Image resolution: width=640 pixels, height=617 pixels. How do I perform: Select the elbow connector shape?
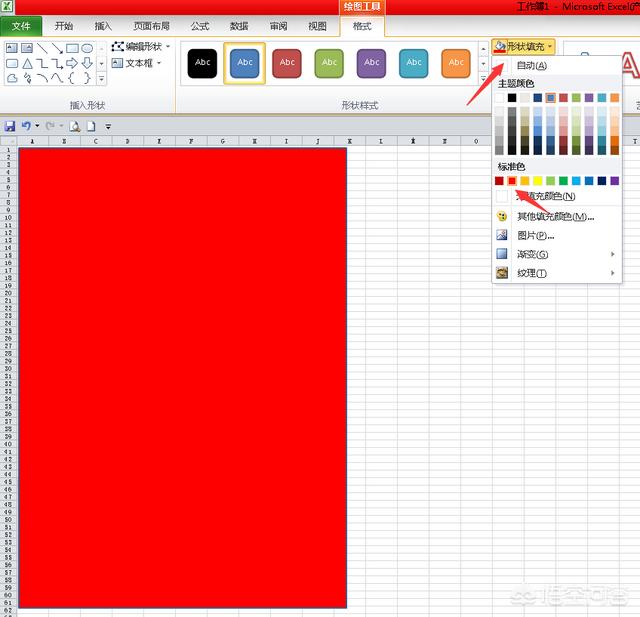click(x=42, y=63)
